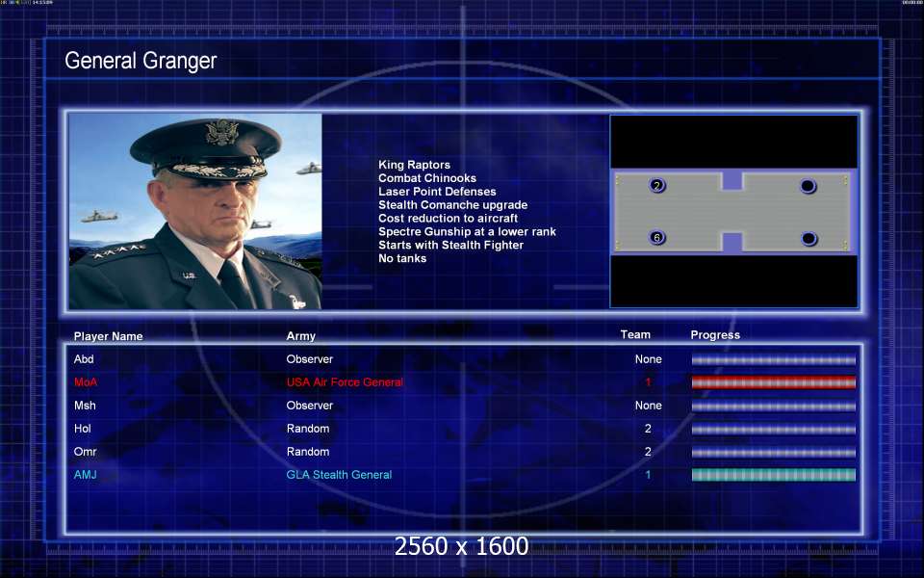
Task: Click the gray map preview area
Action: pos(731,212)
